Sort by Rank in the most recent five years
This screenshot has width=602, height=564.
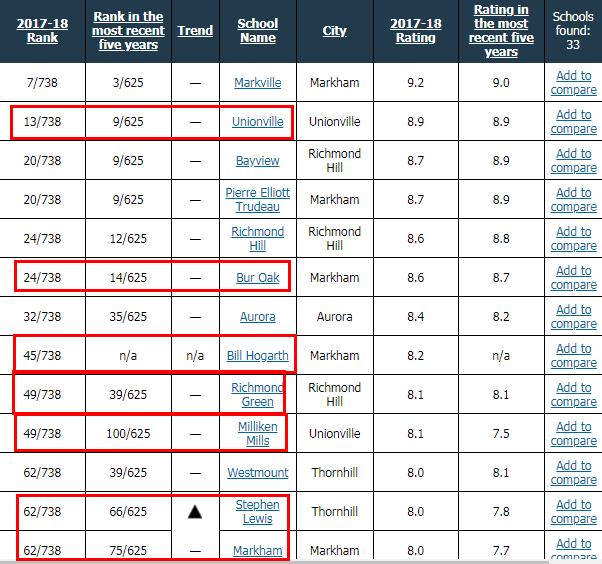(x=127, y=30)
